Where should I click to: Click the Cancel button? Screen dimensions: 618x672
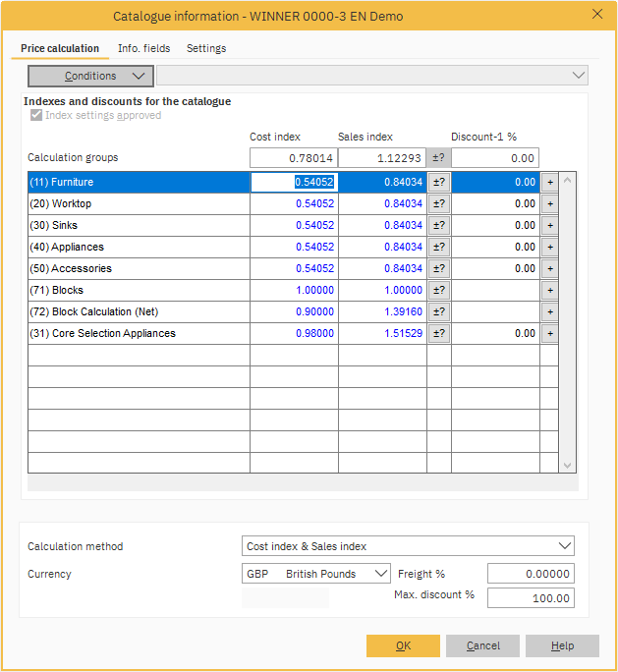(482, 645)
